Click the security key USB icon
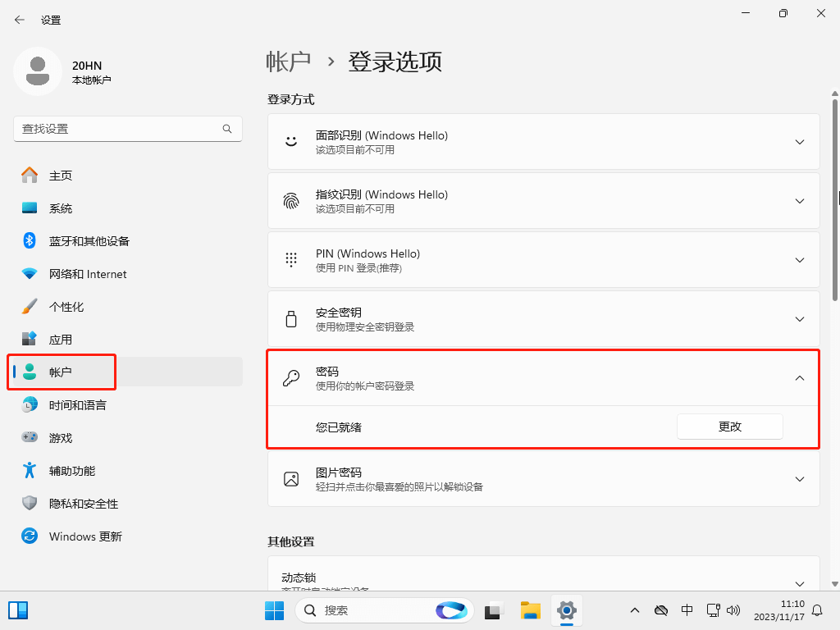 click(291, 319)
